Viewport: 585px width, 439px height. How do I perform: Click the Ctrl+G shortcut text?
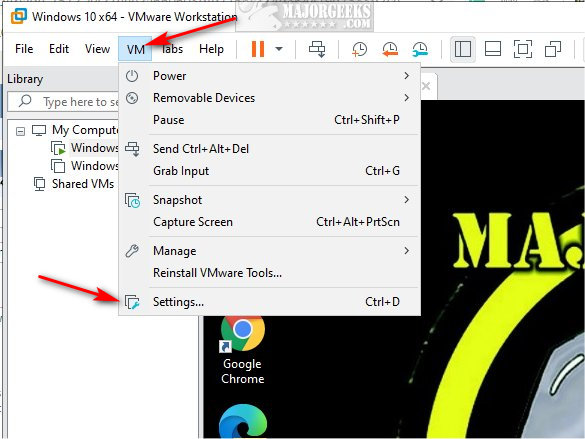point(382,171)
